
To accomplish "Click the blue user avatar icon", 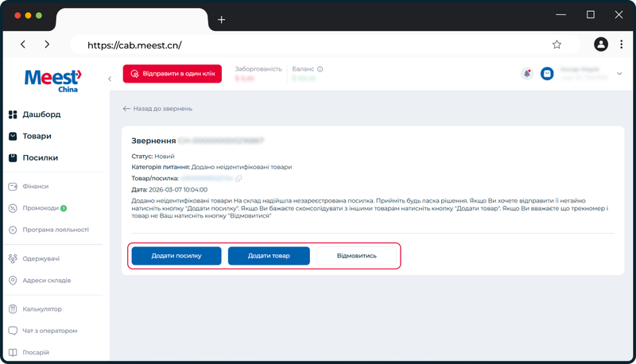I will (x=547, y=74).
